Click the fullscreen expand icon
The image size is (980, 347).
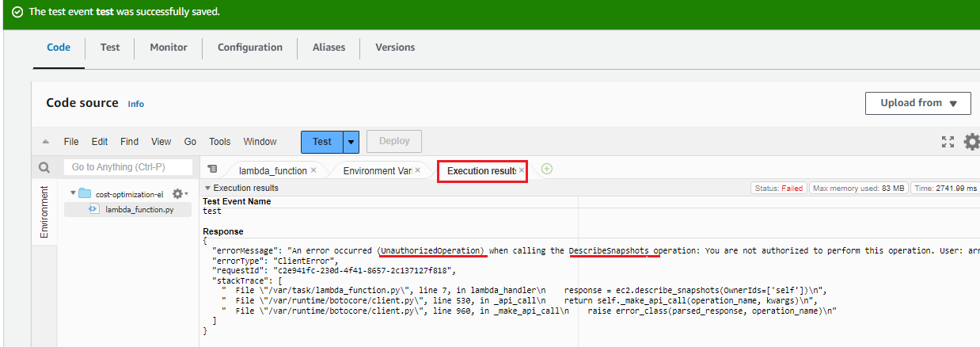pos(948,142)
